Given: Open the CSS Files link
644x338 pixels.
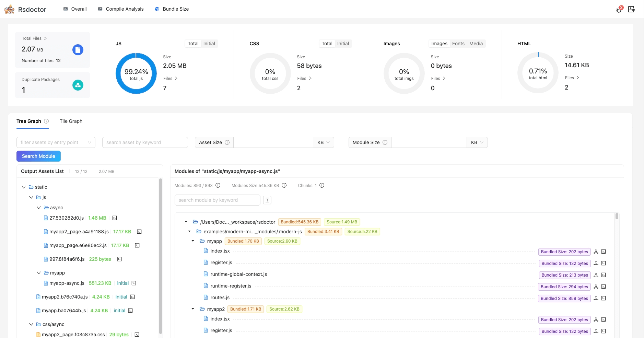Looking at the screenshot, I should click(x=304, y=79).
